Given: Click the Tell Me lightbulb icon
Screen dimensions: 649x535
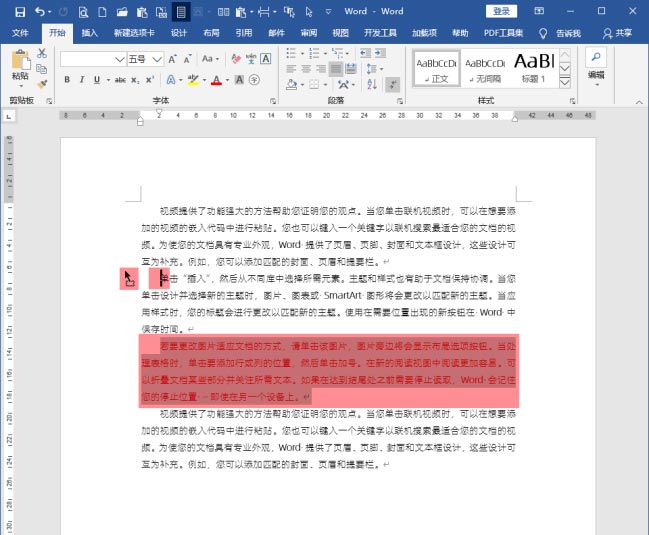Looking at the screenshot, I should click(x=543, y=34).
